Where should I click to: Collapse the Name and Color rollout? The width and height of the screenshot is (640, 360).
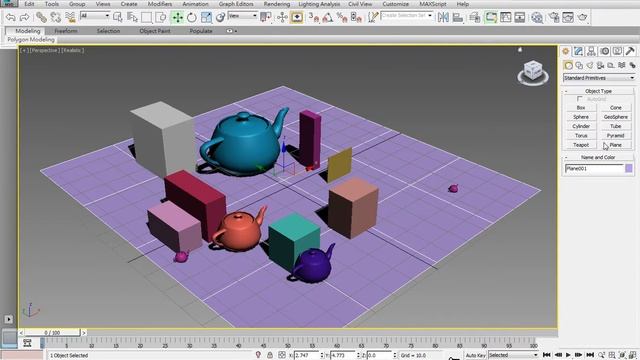598,157
